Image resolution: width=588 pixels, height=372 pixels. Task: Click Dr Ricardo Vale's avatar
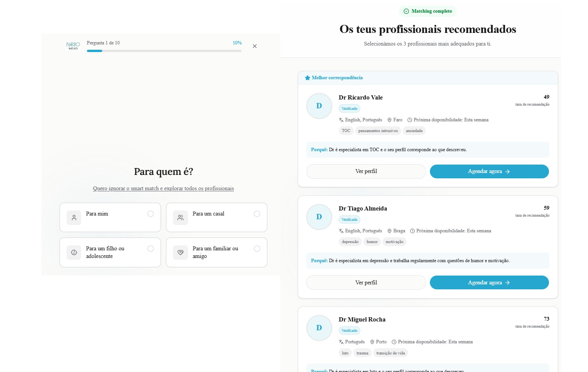(319, 106)
